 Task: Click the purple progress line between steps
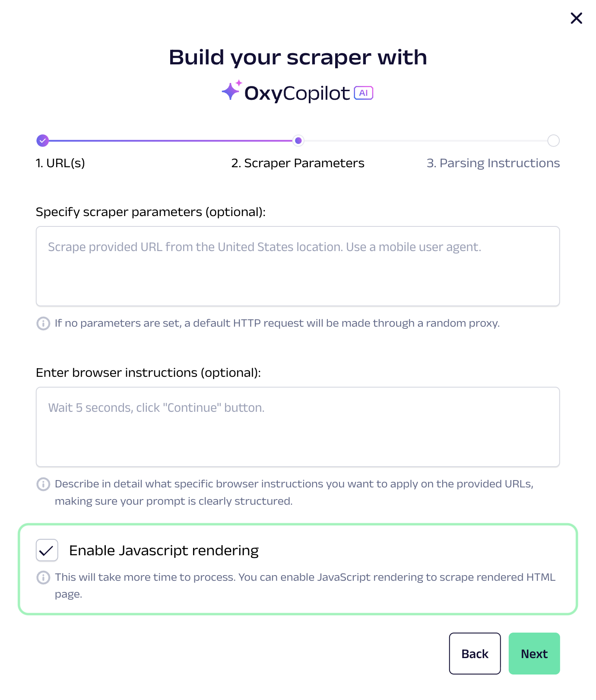coord(171,140)
